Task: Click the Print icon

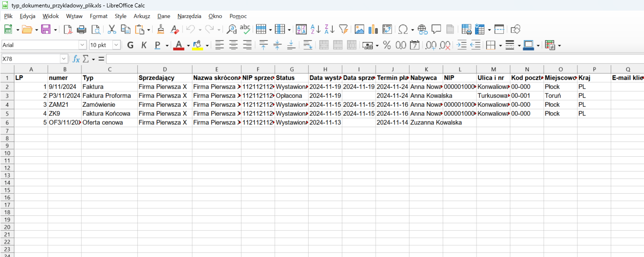Action: 81,30
